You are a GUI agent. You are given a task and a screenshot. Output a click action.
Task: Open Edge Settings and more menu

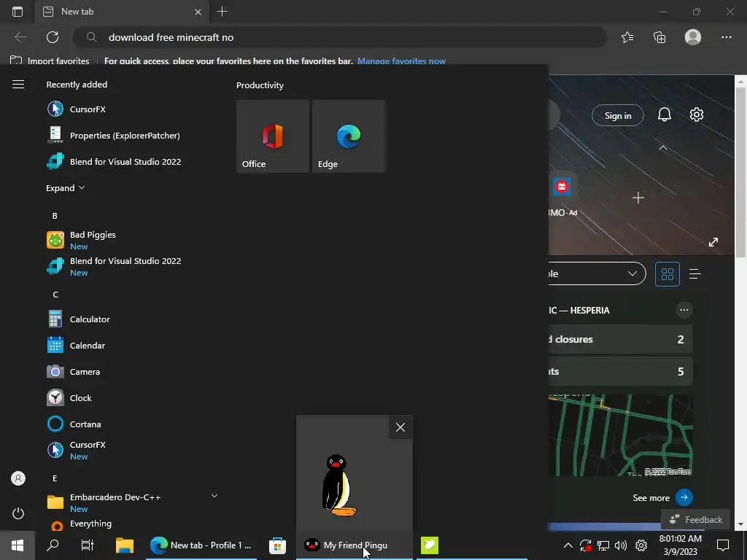[x=726, y=37]
